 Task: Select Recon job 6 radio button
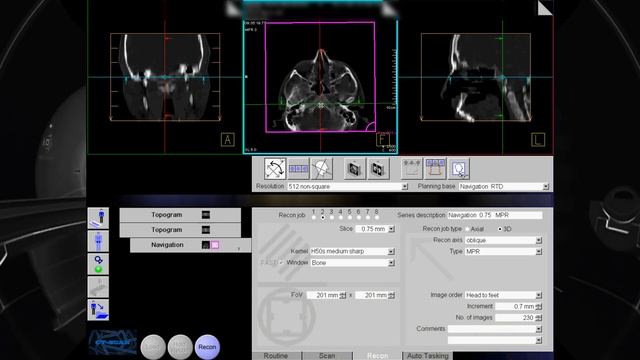pos(358,218)
